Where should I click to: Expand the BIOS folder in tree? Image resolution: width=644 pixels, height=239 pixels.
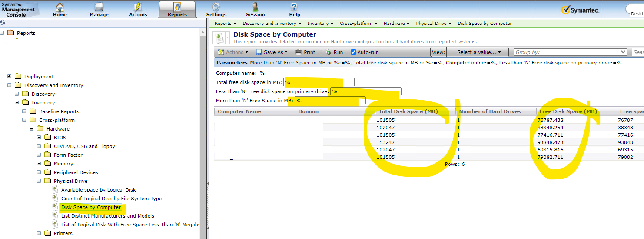[x=39, y=138]
